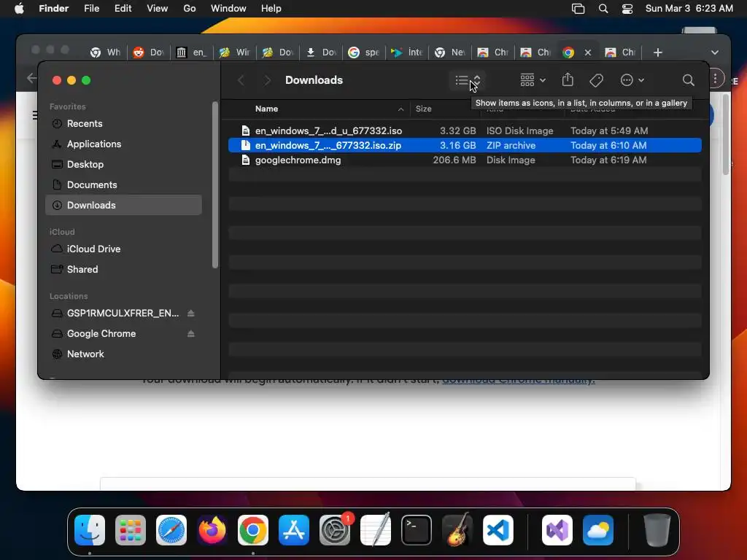Open TextEdit from the Dock

(376, 530)
